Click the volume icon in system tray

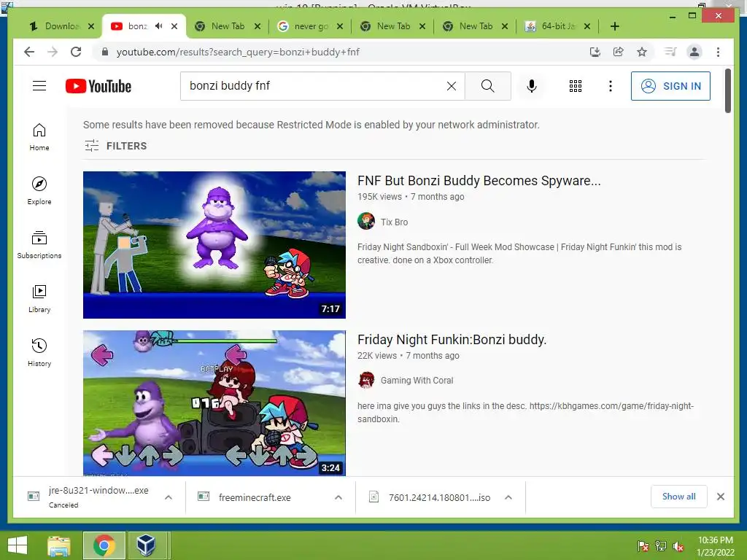(x=678, y=546)
